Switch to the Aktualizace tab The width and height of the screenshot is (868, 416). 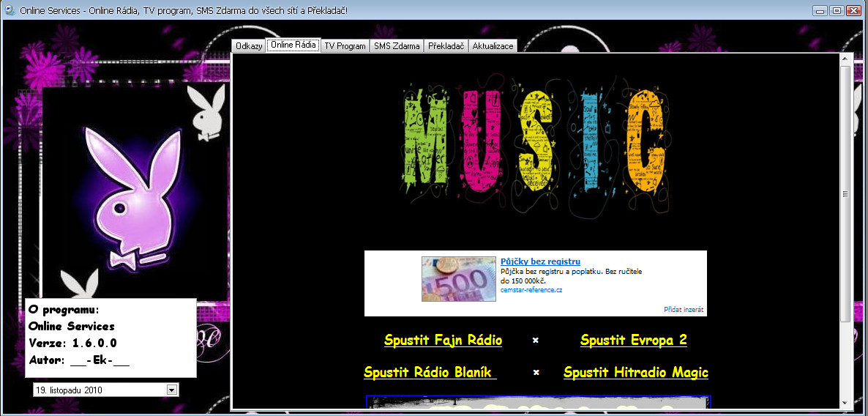click(493, 46)
